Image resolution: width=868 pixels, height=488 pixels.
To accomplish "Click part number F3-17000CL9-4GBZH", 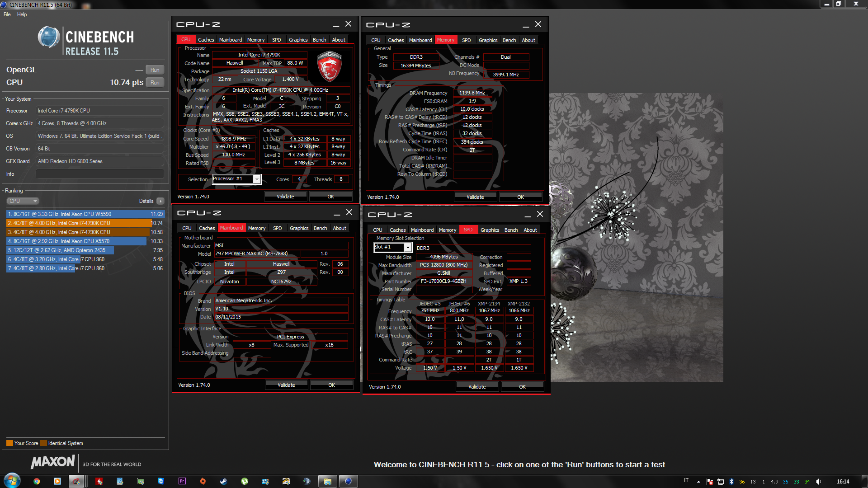I will [x=443, y=281].
